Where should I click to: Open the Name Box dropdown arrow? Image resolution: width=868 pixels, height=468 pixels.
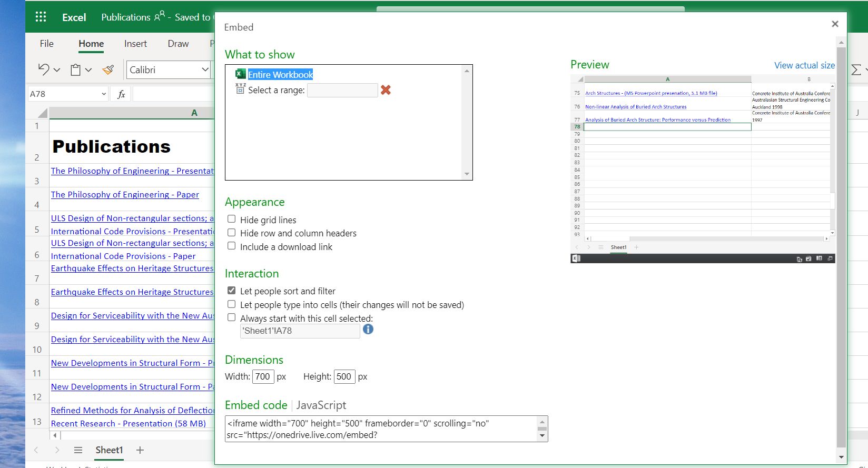pos(103,94)
